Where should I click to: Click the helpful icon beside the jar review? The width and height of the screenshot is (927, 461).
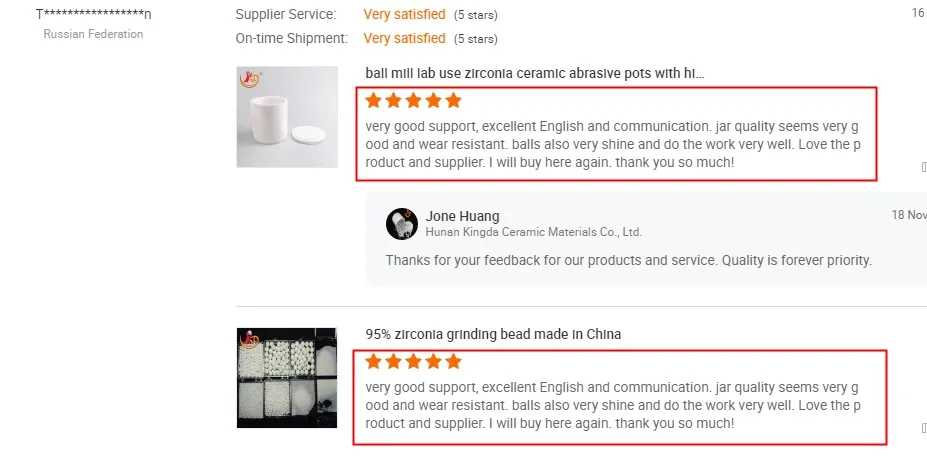click(923, 167)
